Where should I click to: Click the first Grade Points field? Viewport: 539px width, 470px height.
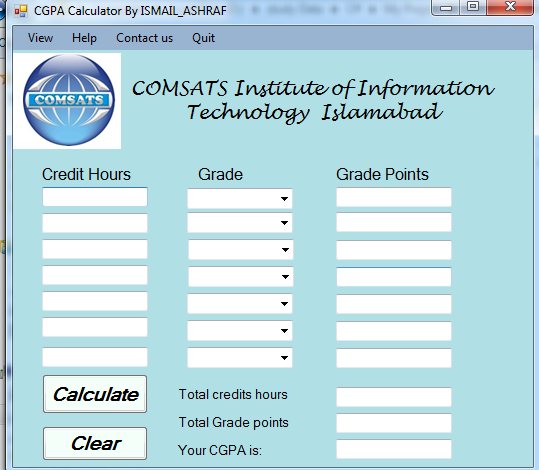[394, 197]
